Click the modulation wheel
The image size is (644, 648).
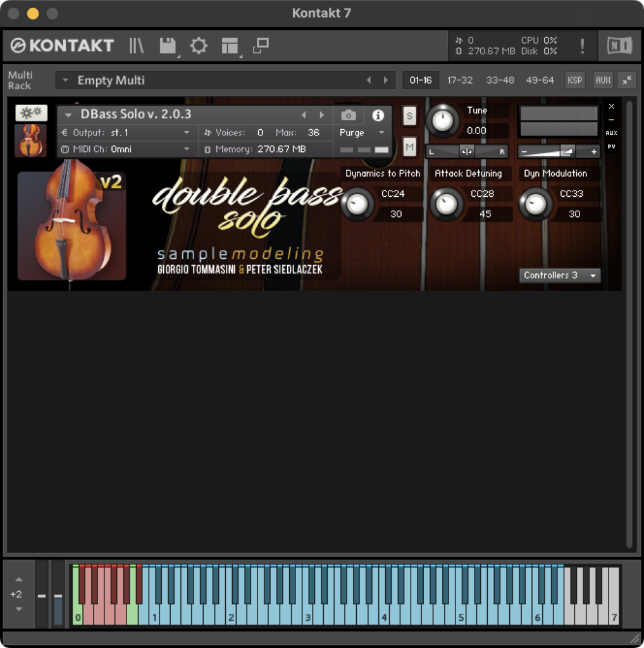click(x=58, y=594)
